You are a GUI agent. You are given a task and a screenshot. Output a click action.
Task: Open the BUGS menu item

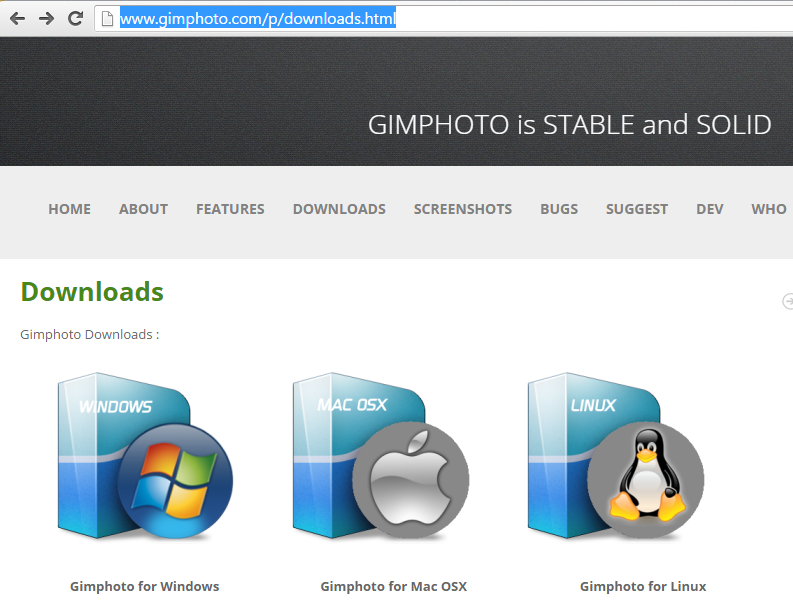559,209
